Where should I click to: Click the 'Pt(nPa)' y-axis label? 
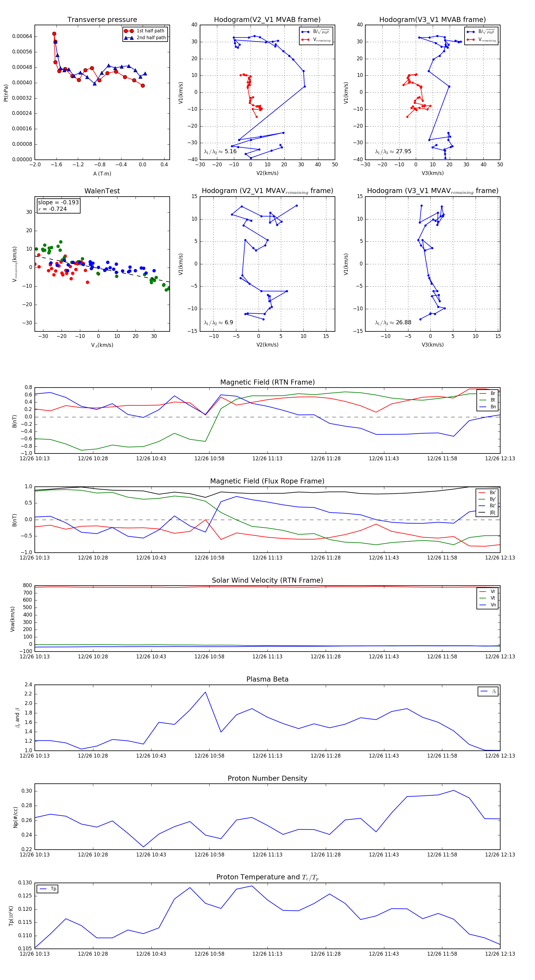[x=6, y=92]
